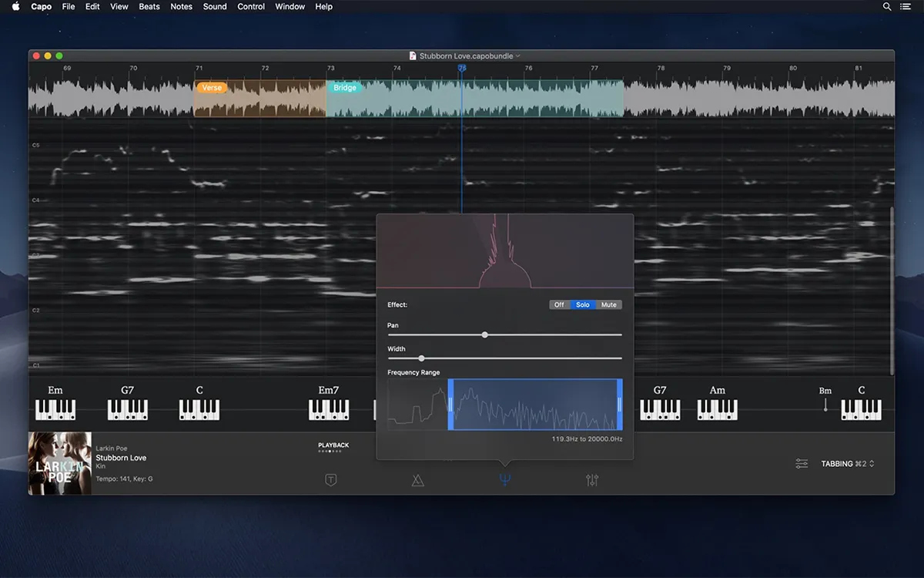The width and height of the screenshot is (924, 578).
Task: Switch the Effect to Mute
Action: (608, 304)
